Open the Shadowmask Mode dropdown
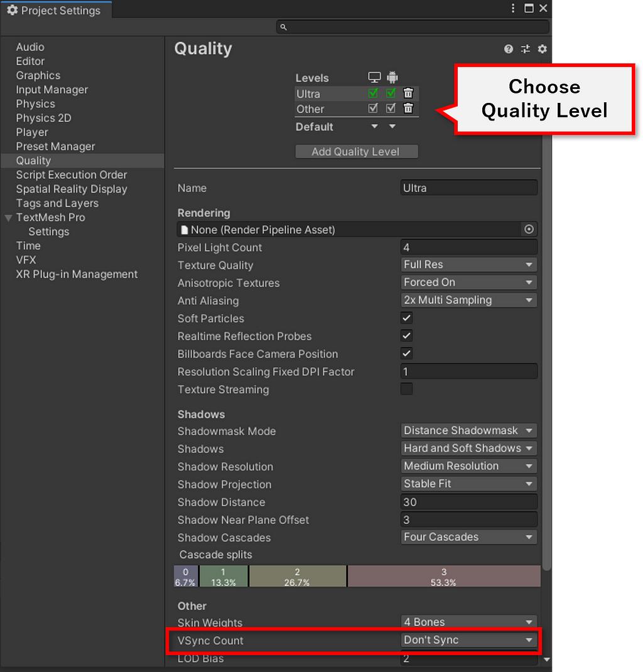 tap(469, 430)
